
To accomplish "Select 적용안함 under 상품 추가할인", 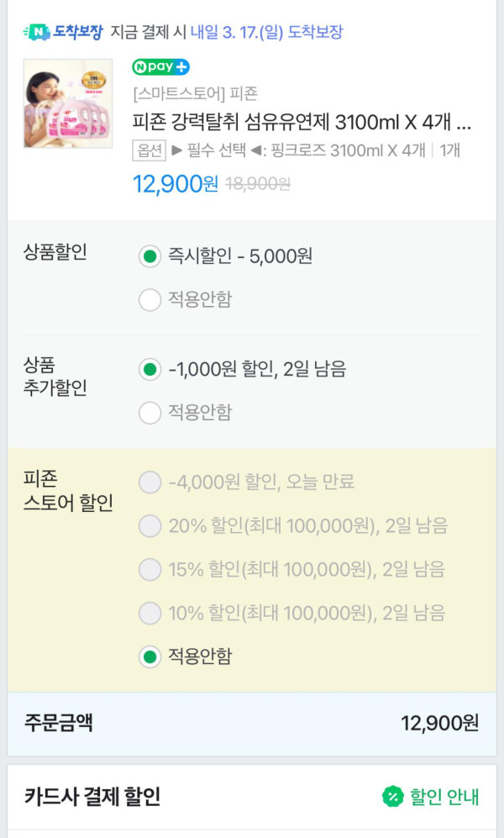I will point(150,412).
